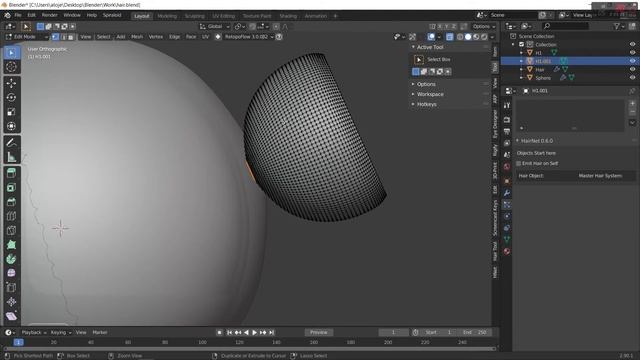Switch to the Modeling workspace tab
Image resolution: width=640 pixels, height=360 pixels.
pyautogui.click(x=167, y=16)
